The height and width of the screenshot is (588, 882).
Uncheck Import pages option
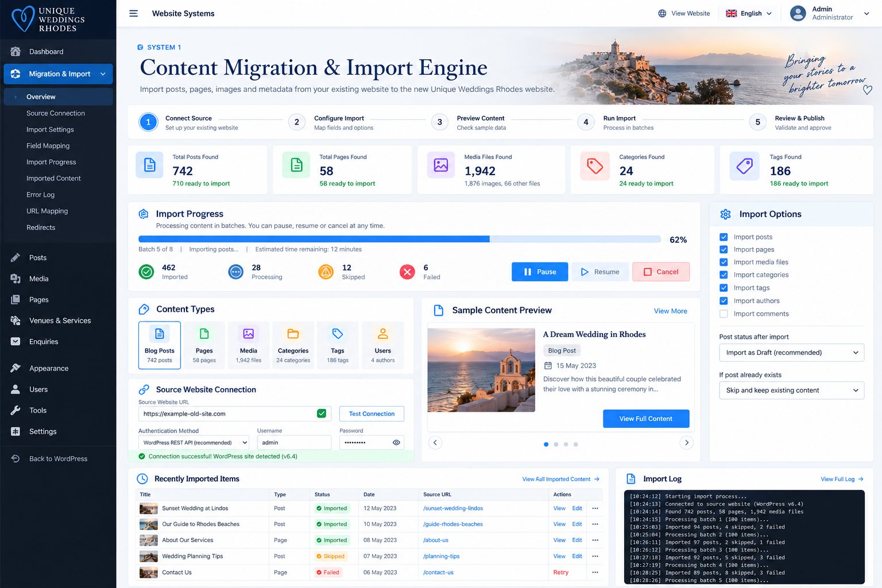724,249
